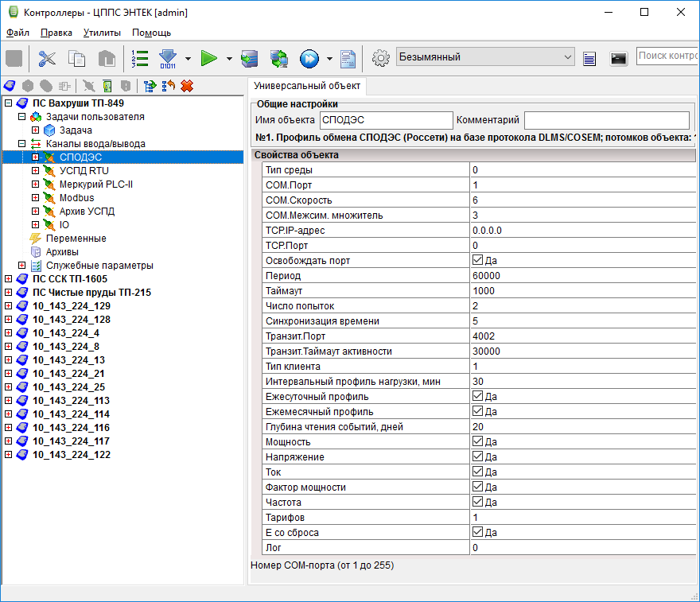Select 'Архивы' in the tree
700x602 pixels.
coord(62,252)
